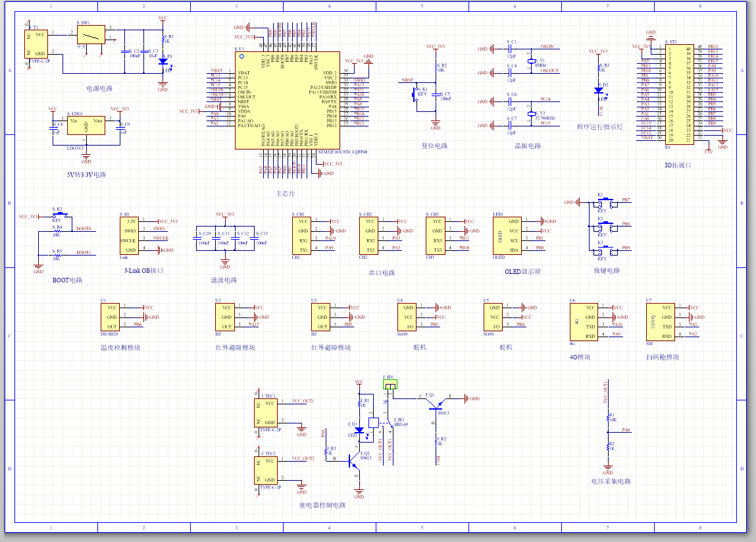Select the U2 infrared module block
The width and height of the screenshot is (756, 542).
[x=225, y=317]
